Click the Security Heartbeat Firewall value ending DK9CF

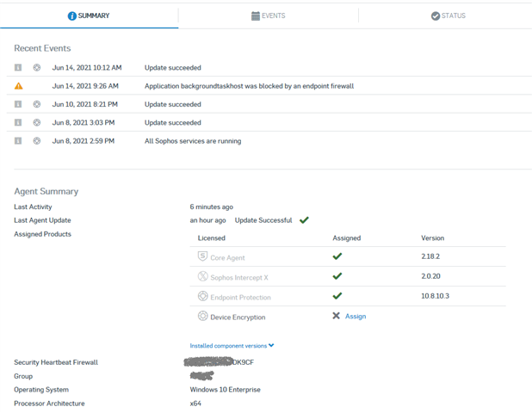pyautogui.click(x=219, y=362)
